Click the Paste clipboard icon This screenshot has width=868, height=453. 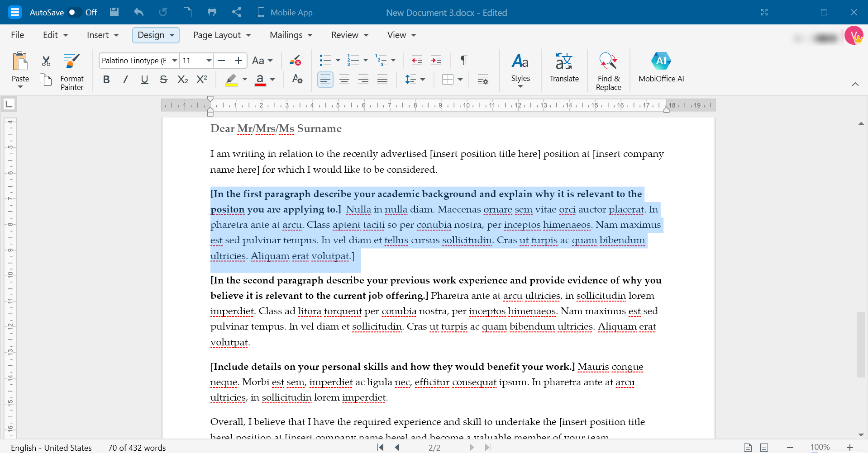(x=20, y=61)
